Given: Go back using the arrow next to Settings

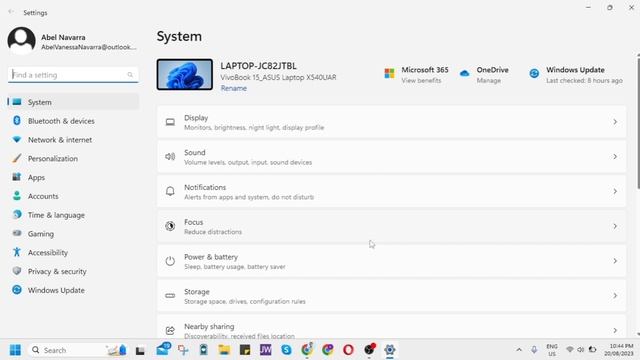Looking at the screenshot, I should pyautogui.click(x=11, y=12).
